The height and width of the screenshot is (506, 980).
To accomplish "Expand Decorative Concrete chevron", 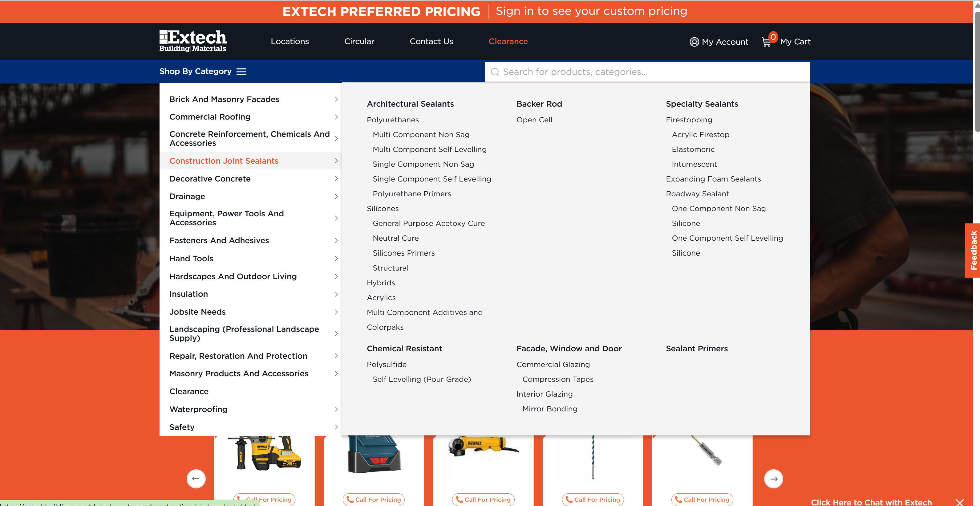I will [336, 178].
